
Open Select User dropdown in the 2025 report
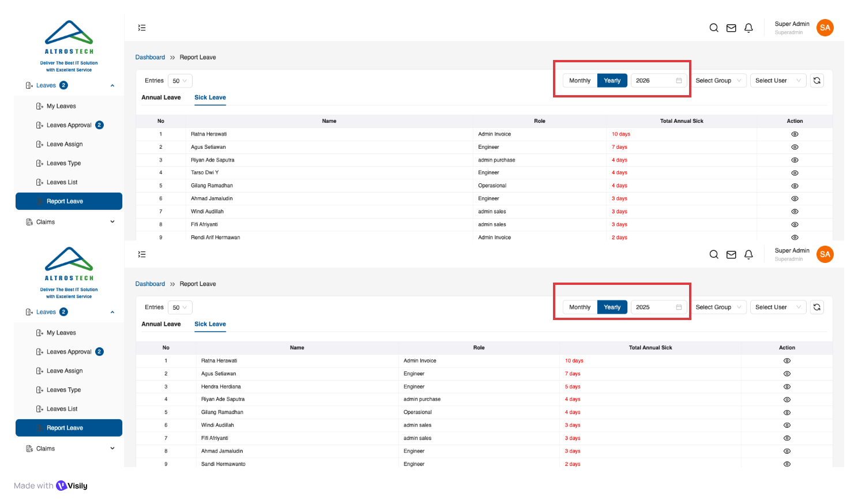click(x=777, y=307)
